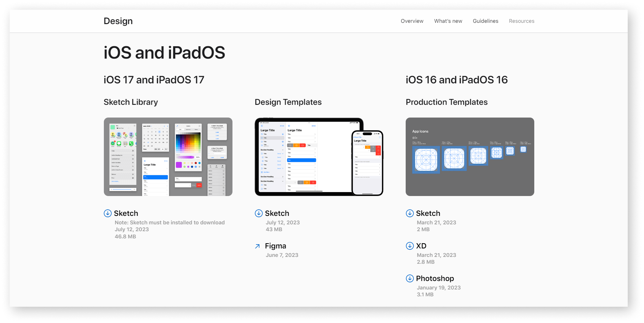This screenshot has height=323, width=644.
Task: Click the Sketch link dated July 12, 43 MB
Action: pos(277,213)
